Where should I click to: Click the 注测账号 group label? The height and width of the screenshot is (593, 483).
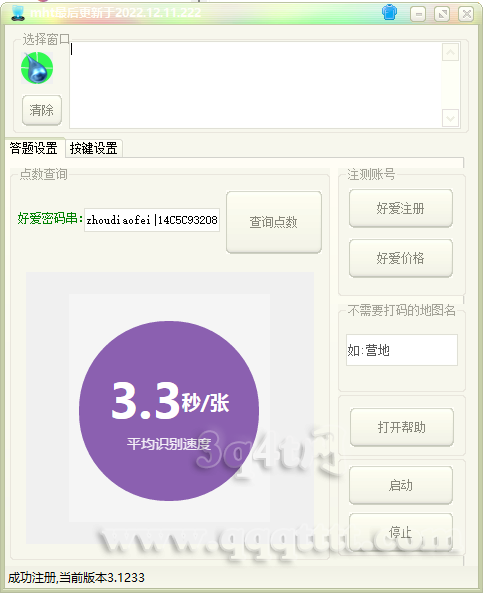tap(371, 174)
